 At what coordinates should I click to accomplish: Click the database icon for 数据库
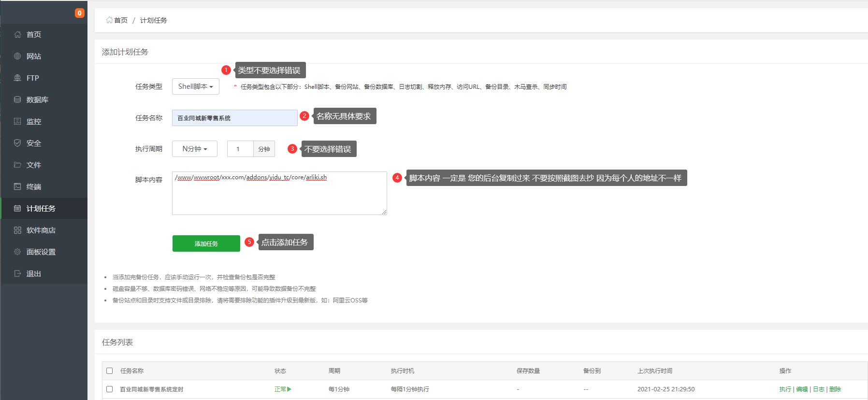pyautogui.click(x=17, y=100)
